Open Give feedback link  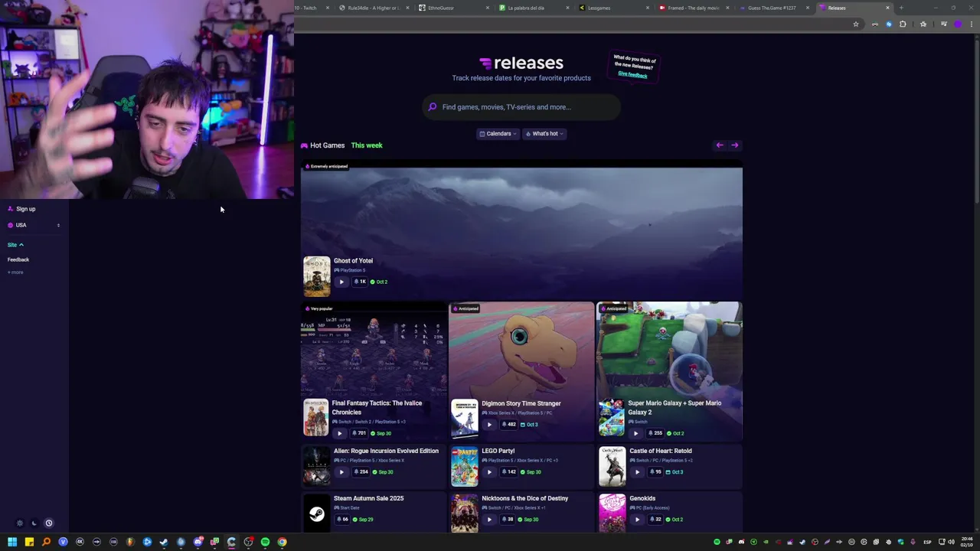click(632, 74)
